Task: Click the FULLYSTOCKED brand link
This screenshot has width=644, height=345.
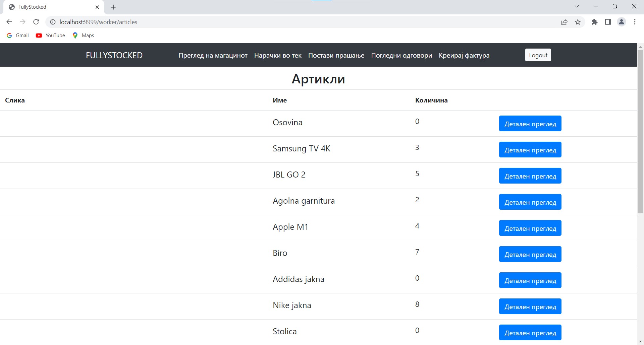Action: coord(114,56)
